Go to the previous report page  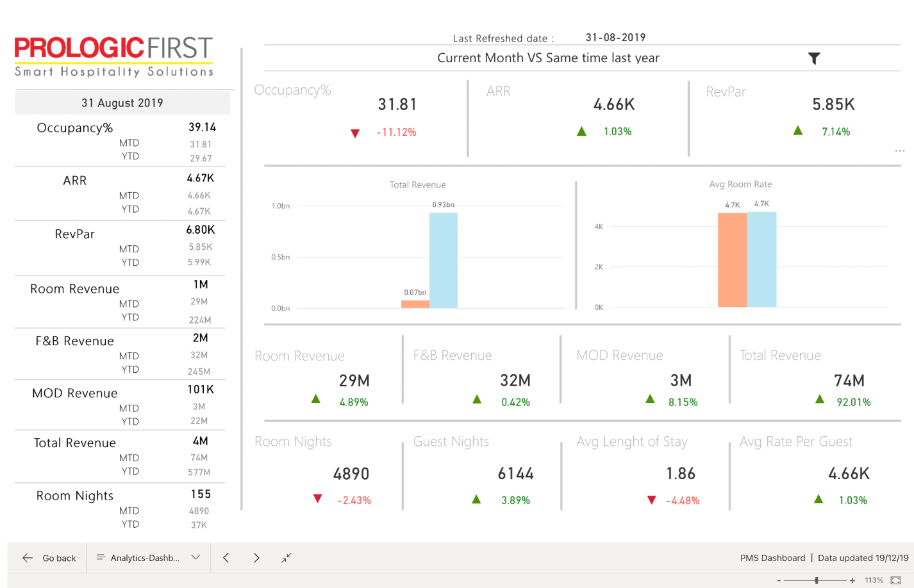point(226,558)
